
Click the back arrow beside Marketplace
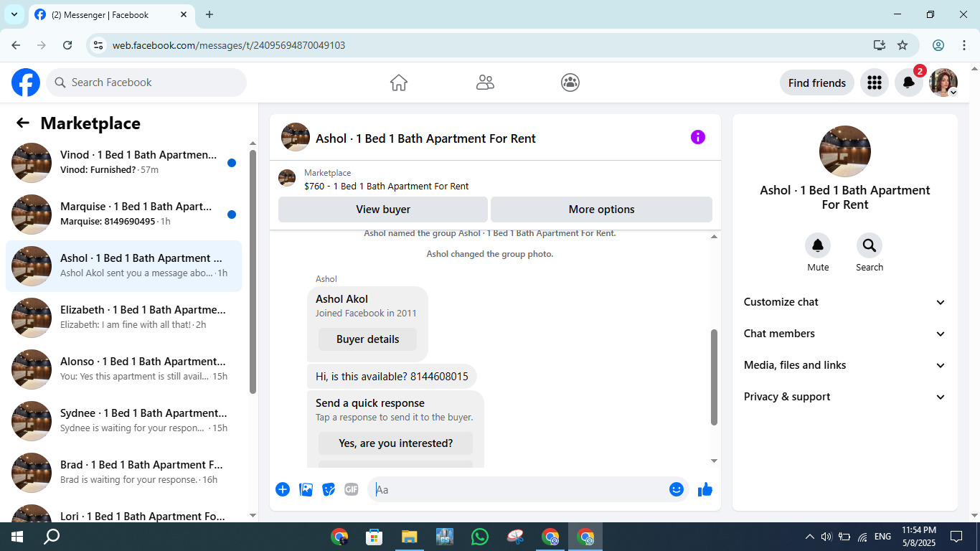click(x=23, y=123)
